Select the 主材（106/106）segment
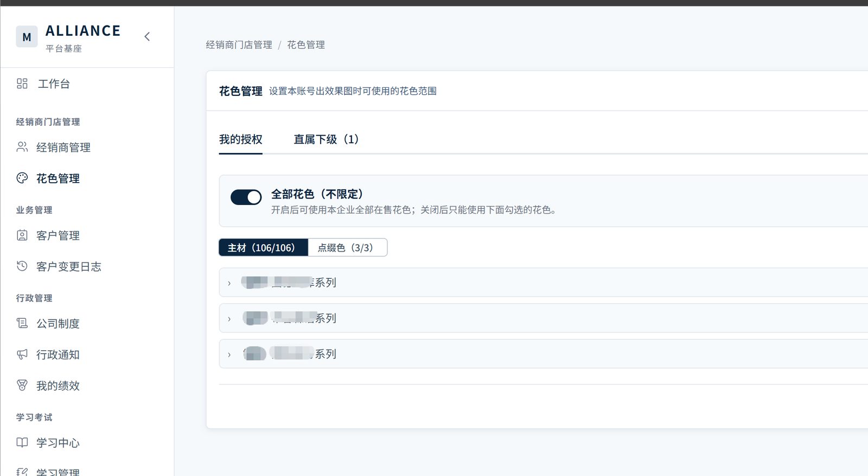This screenshot has height=476, width=868. 264,247
